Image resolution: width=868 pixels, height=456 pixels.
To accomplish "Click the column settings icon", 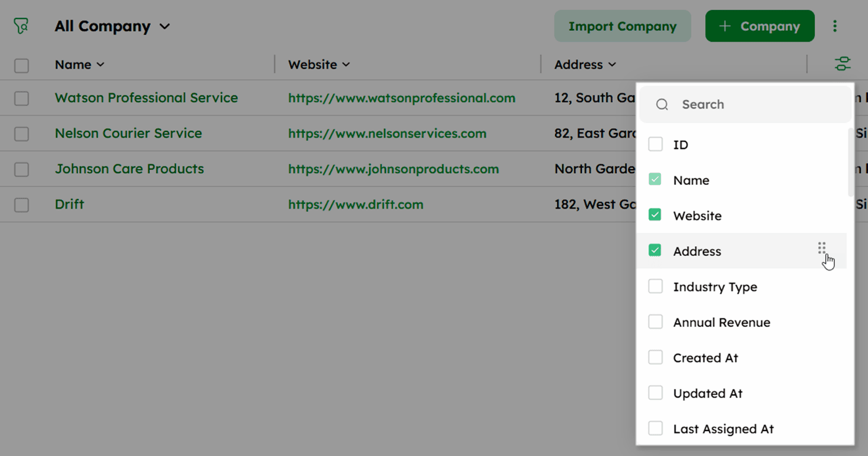I will [842, 64].
